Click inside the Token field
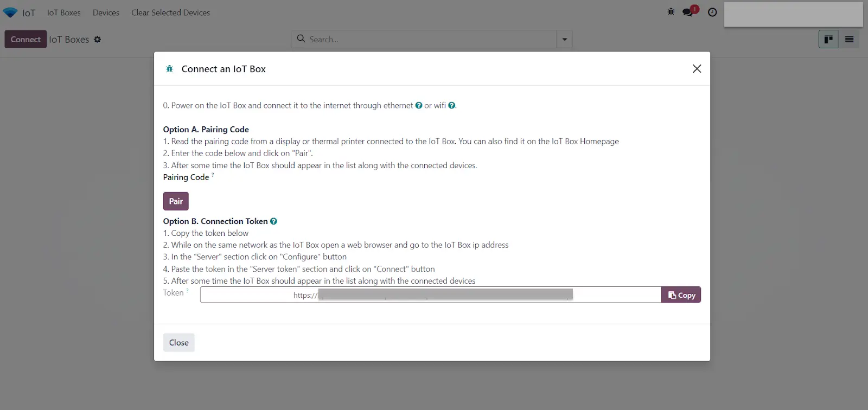This screenshot has width=868, height=410. [431, 294]
